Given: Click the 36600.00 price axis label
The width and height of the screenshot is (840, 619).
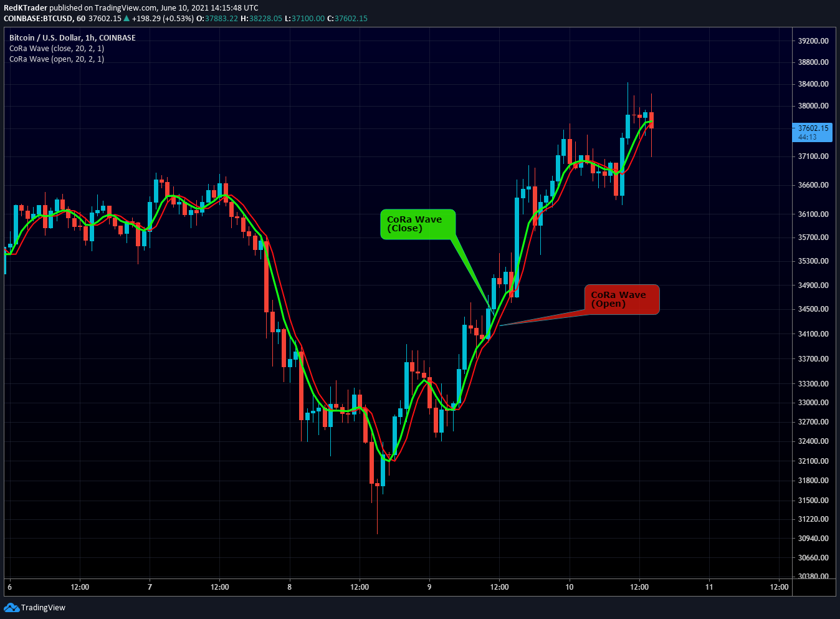Looking at the screenshot, I should click(x=813, y=185).
